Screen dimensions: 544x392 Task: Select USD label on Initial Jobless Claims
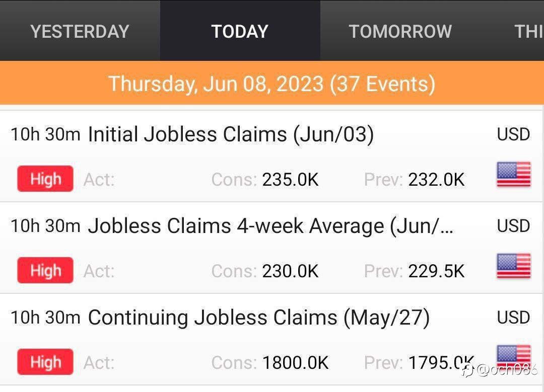click(513, 134)
